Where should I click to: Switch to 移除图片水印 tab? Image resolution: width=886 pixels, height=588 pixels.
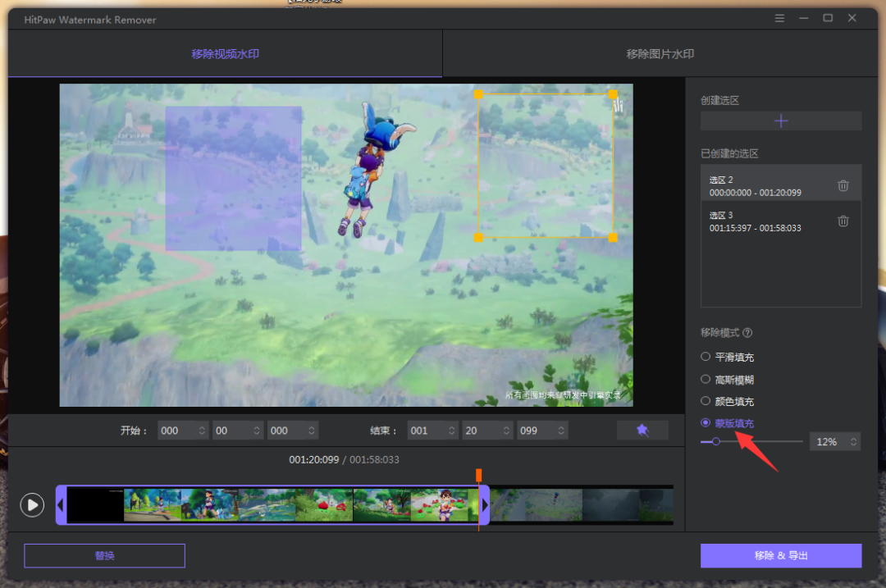coord(660,53)
